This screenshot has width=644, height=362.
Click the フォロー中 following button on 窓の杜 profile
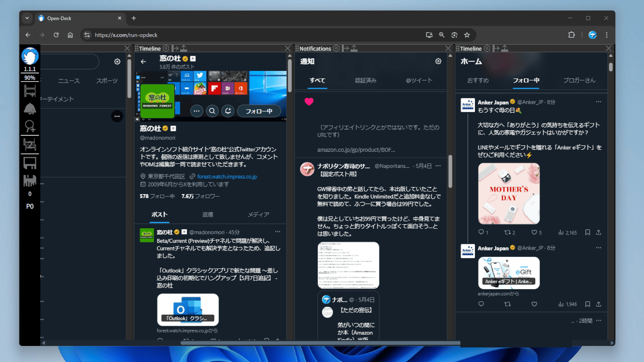[x=259, y=111]
